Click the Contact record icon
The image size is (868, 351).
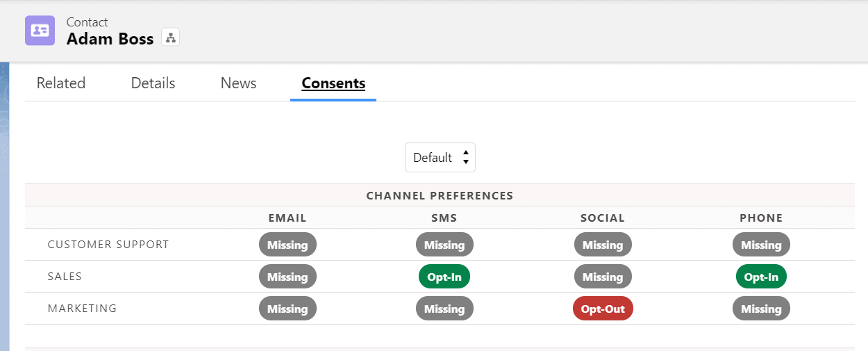tap(40, 31)
